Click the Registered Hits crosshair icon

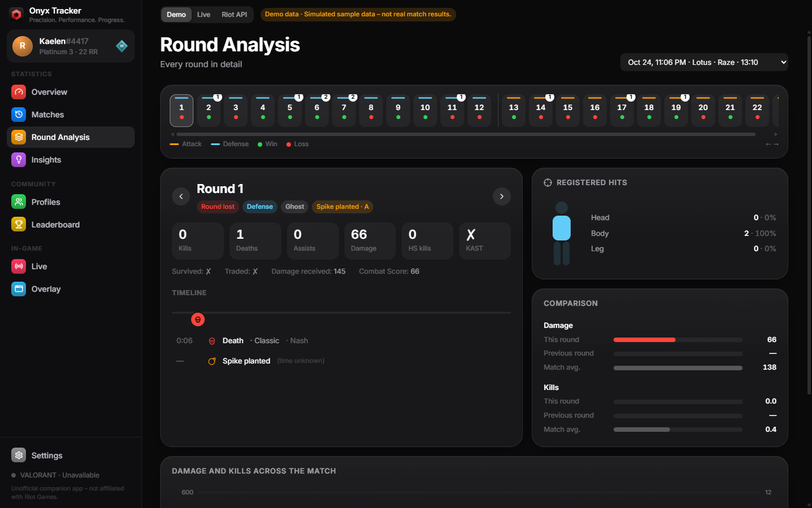(548, 182)
